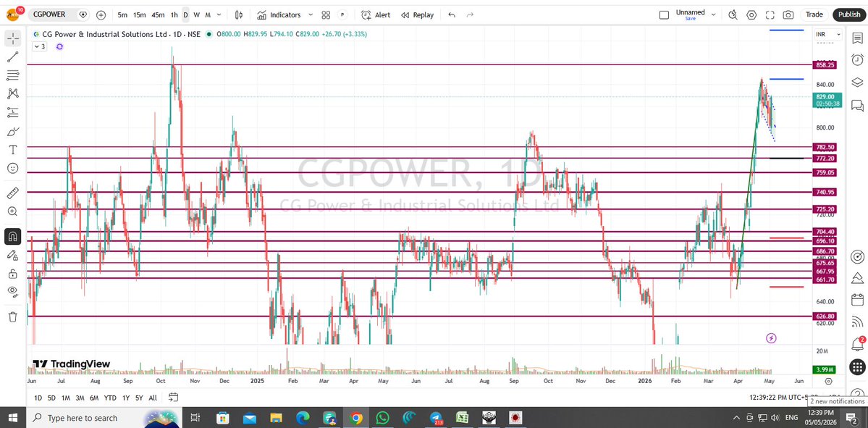Image resolution: width=868 pixels, height=428 pixels.
Task: Open the notifications bell icon
Action: pos(857,345)
